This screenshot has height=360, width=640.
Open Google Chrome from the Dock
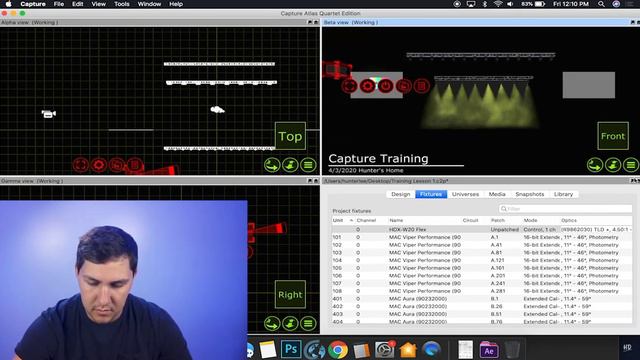pyautogui.click(x=338, y=350)
